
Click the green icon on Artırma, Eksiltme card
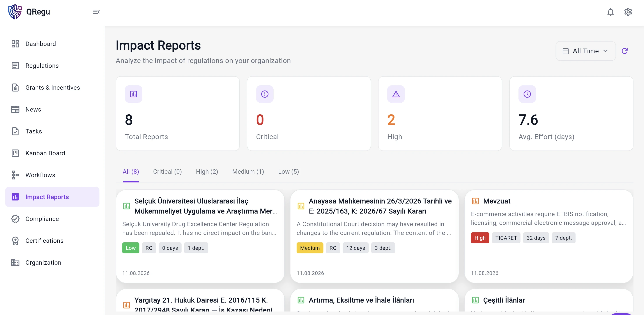tap(301, 300)
